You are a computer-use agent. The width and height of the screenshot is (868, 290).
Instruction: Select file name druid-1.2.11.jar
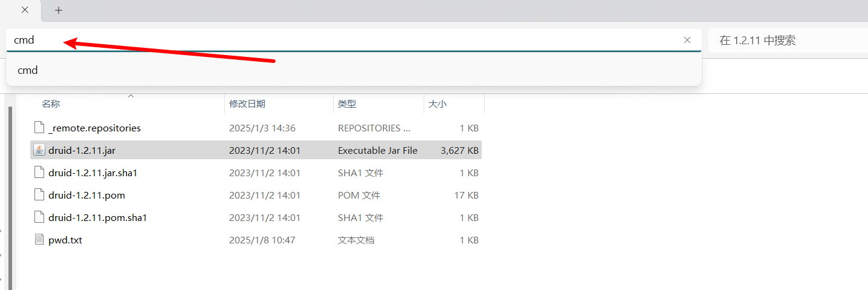pyautogui.click(x=82, y=150)
